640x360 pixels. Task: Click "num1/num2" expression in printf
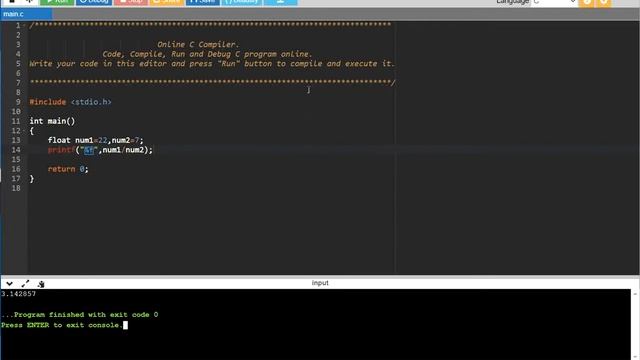[x=123, y=150]
